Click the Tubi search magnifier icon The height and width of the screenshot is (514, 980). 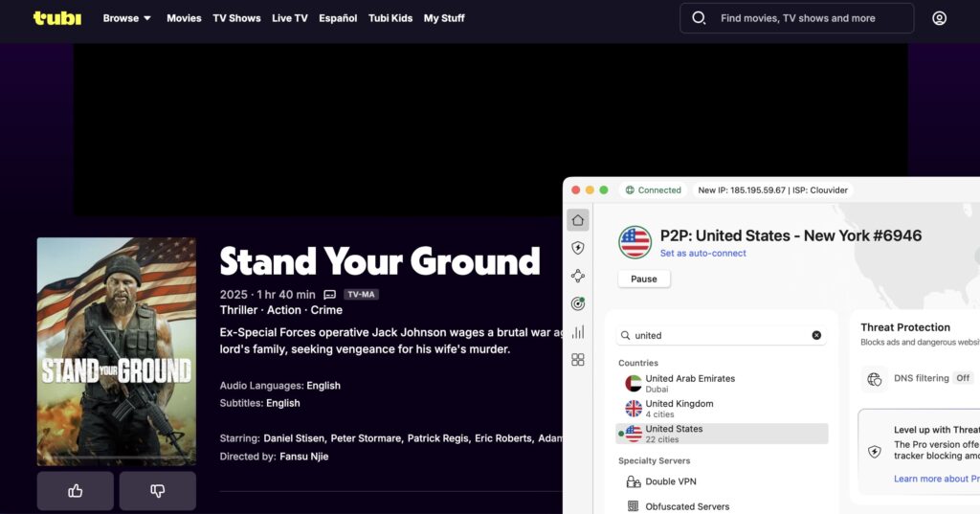[699, 18]
